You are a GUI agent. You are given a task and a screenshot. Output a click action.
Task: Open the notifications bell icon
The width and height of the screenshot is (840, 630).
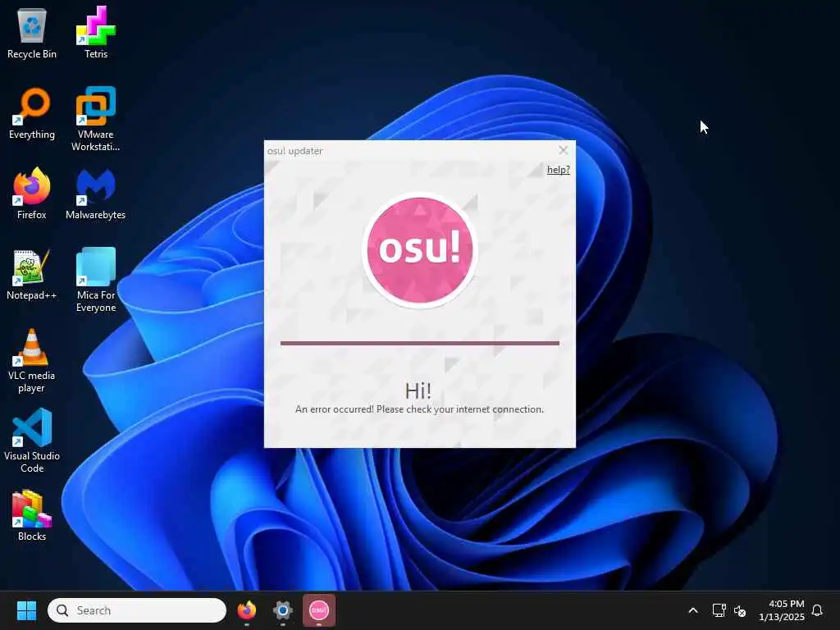817,610
